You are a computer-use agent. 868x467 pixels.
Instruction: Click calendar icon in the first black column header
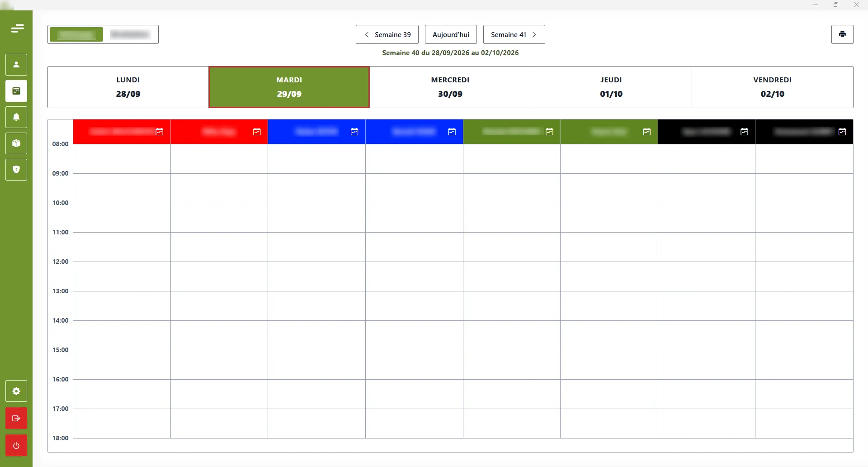click(x=745, y=132)
